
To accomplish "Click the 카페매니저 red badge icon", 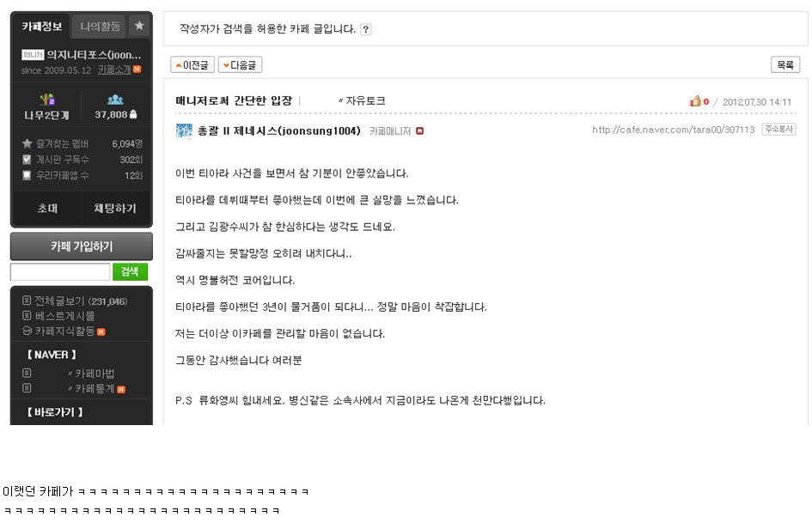I will [419, 131].
